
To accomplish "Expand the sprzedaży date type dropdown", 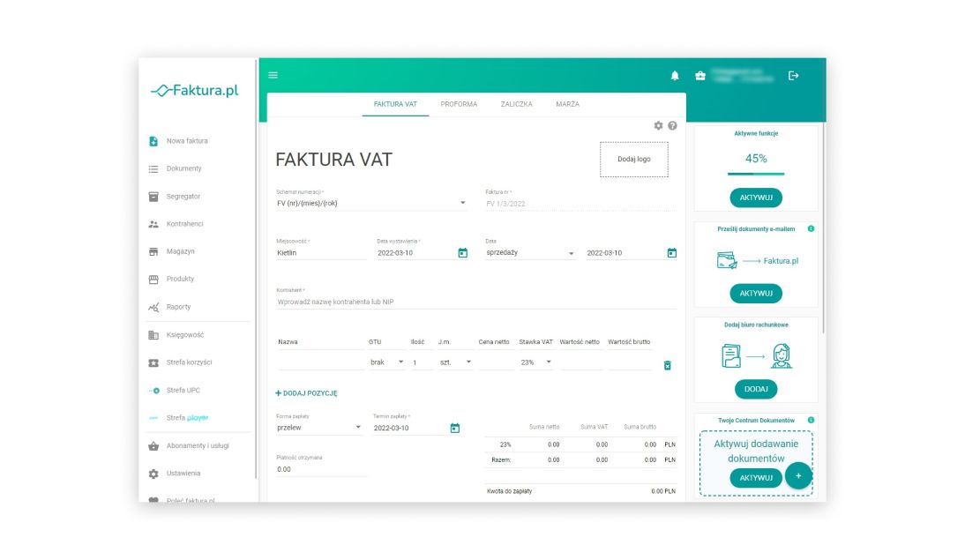I will coord(571,253).
